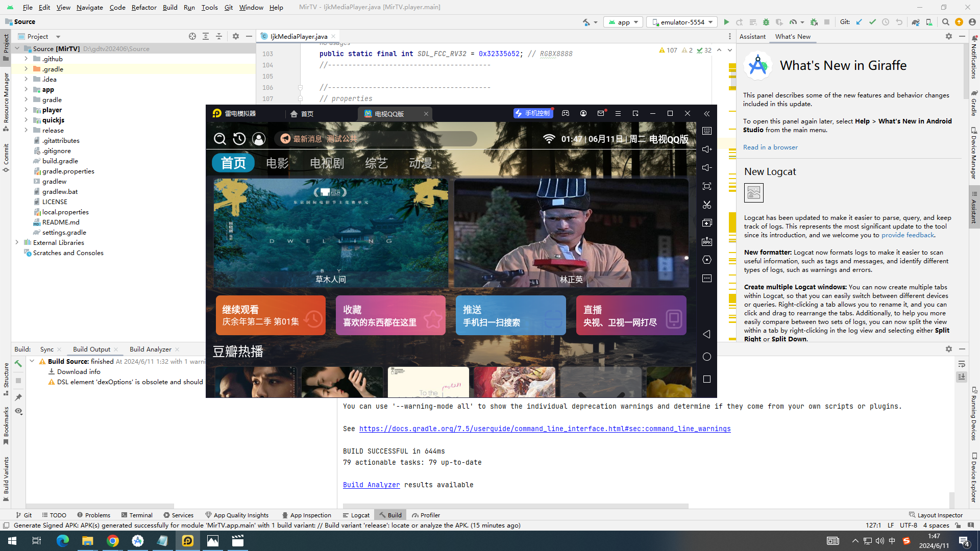Toggle 手机控制 phone control button

coord(533,113)
